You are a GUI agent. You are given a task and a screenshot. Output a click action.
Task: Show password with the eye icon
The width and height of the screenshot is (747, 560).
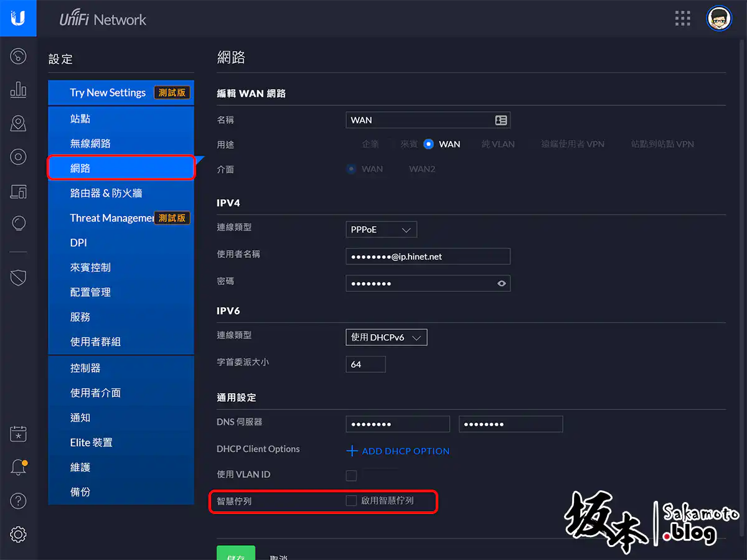tap(502, 284)
